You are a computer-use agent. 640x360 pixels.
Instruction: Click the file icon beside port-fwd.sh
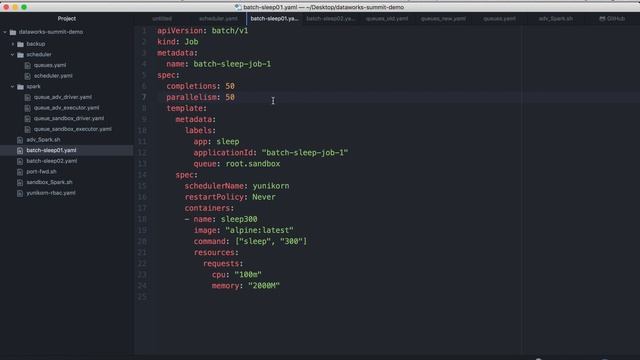tap(20, 171)
